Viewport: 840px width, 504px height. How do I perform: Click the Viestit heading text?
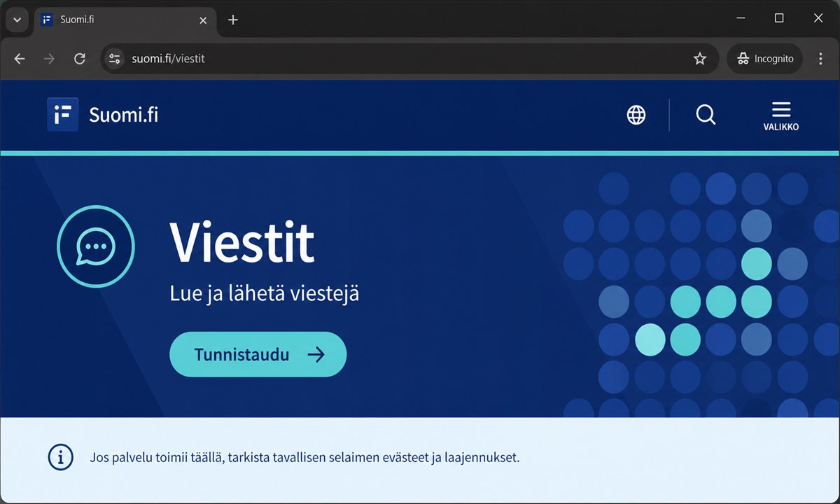(x=242, y=243)
